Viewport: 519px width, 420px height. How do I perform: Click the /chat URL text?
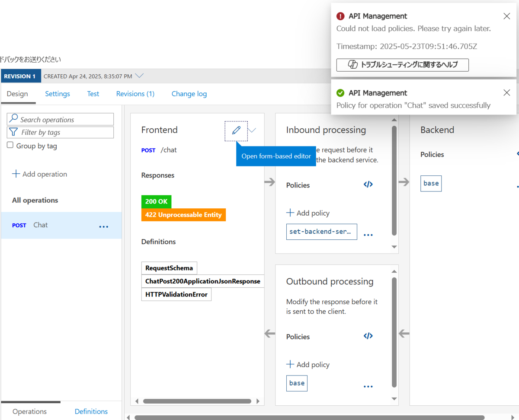(x=169, y=150)
